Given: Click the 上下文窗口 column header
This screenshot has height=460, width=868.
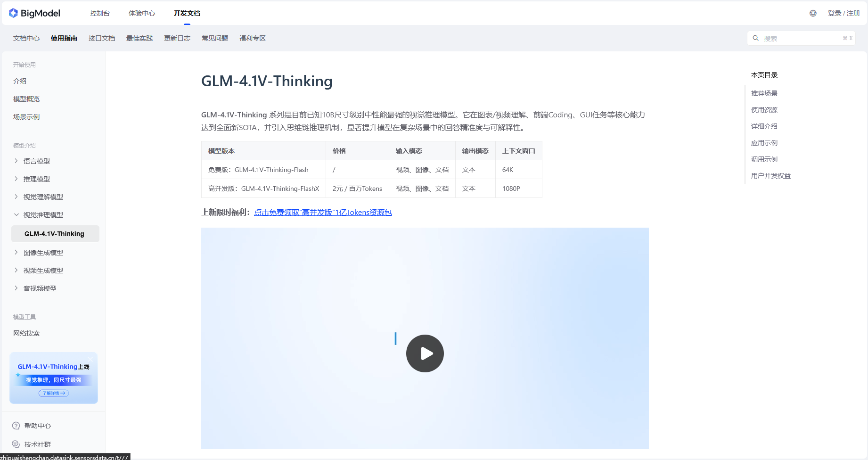Looking at the screenshot, I should point(518,151).
